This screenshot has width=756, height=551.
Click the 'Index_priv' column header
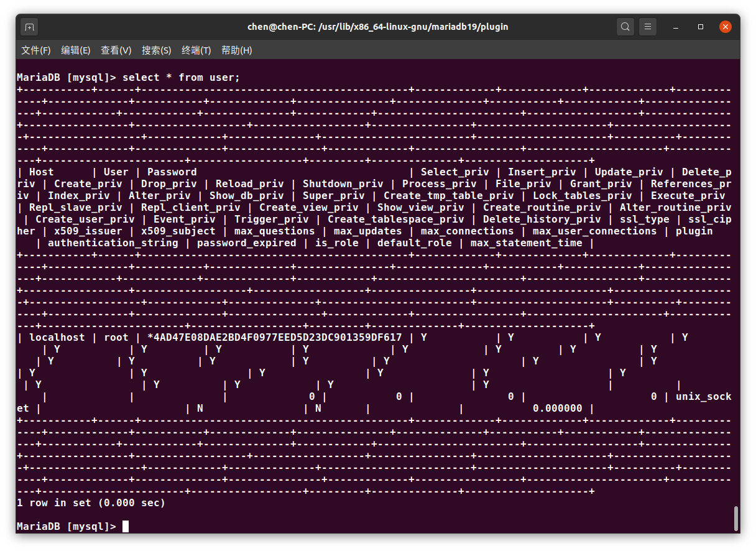(x=79, y=196)
